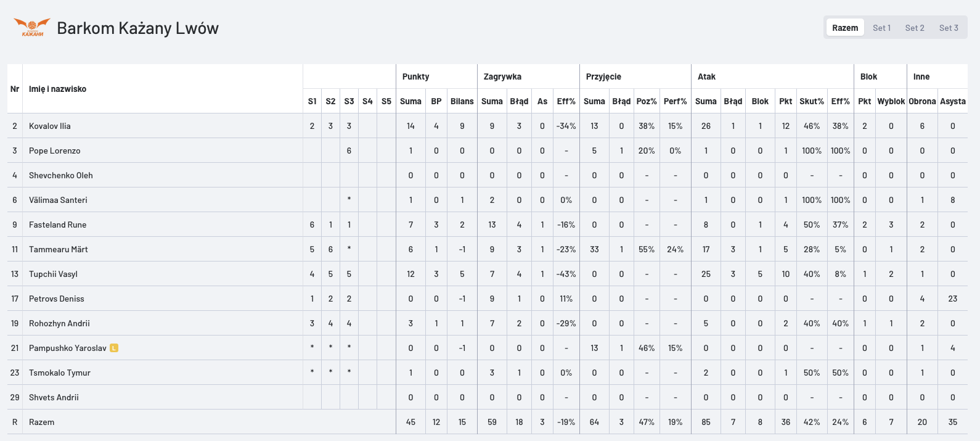
Task: Click the Punkty Suma column header
Action: point(410,101)
